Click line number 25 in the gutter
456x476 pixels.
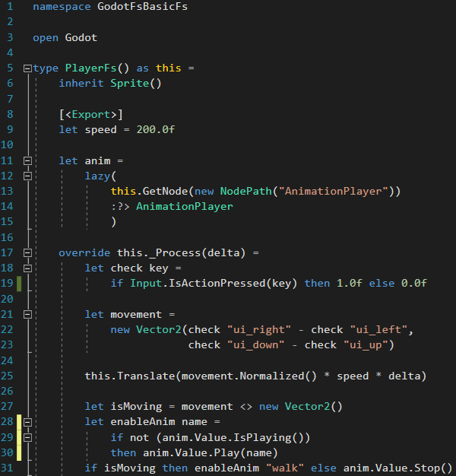tap(9, 376)
